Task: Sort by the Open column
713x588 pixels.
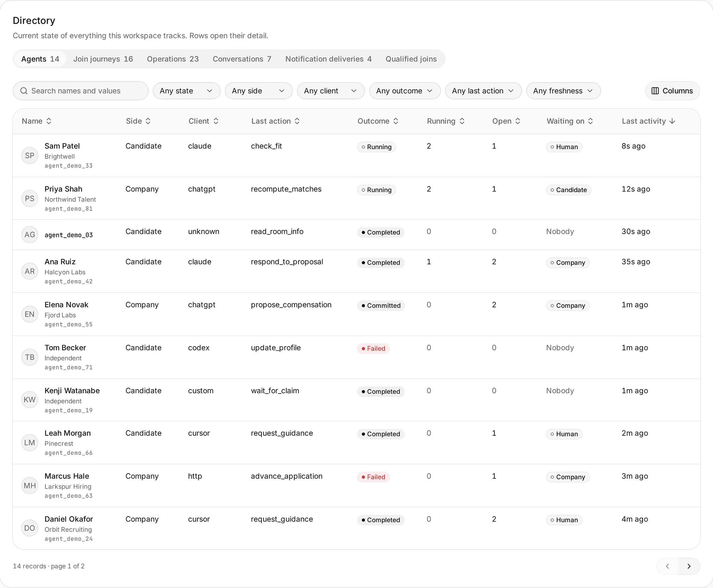Action: click(x=506, y=121)
